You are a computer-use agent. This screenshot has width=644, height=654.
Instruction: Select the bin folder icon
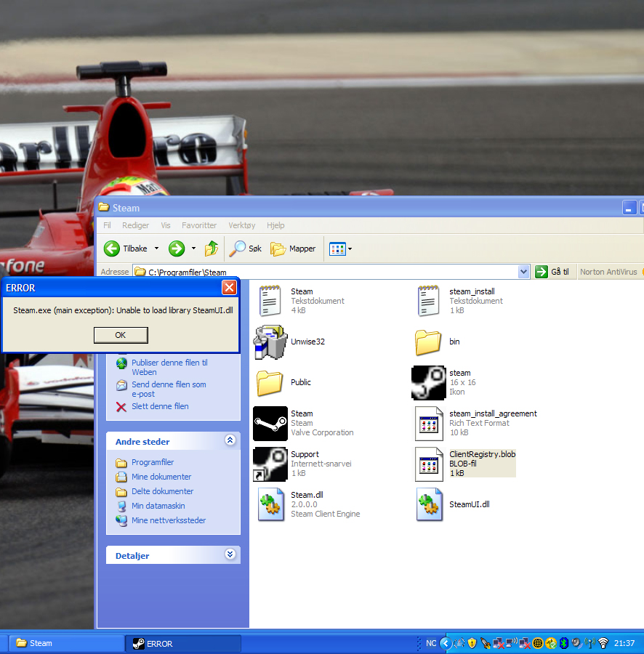[x=428, y=342]
